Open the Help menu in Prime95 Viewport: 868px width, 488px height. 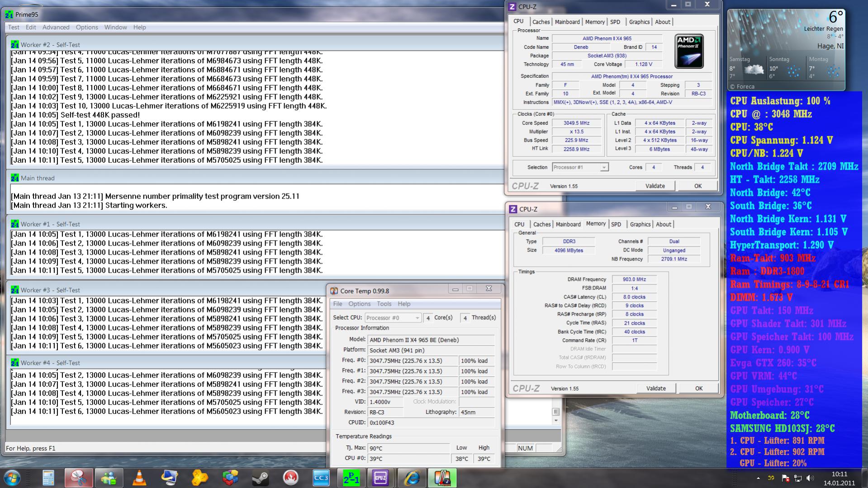click(140, 27)
